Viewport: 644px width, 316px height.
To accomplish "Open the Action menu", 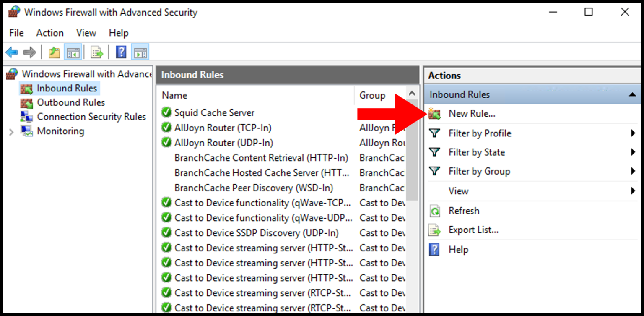I will click(x=49, y=33).
